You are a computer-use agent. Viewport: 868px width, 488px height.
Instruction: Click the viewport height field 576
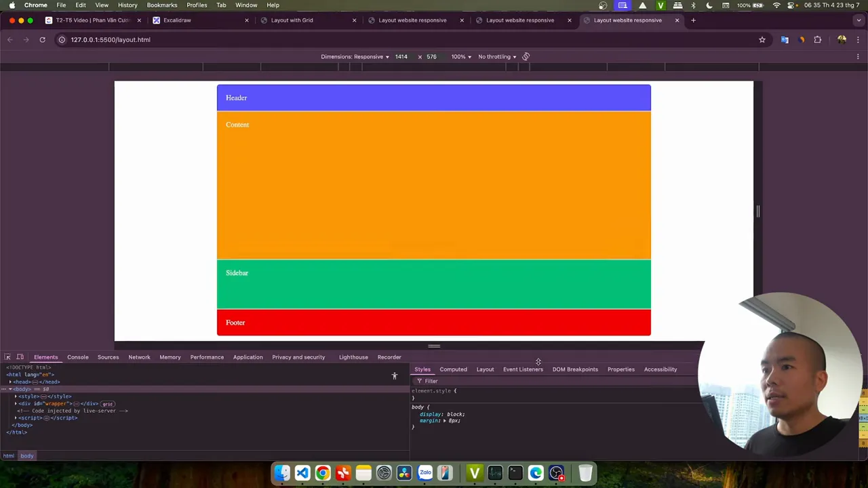[x=431, y=57]
